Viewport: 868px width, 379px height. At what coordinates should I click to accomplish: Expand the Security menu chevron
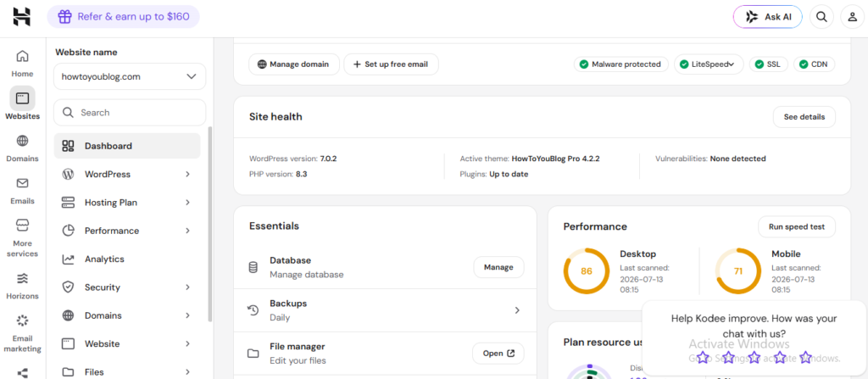click(187, 287)
